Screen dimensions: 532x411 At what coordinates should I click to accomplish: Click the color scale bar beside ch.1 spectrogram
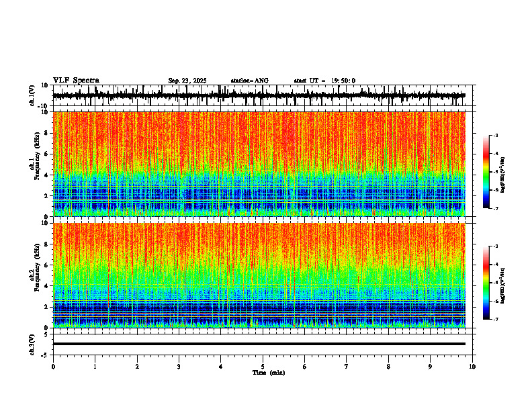coord(486,172)
